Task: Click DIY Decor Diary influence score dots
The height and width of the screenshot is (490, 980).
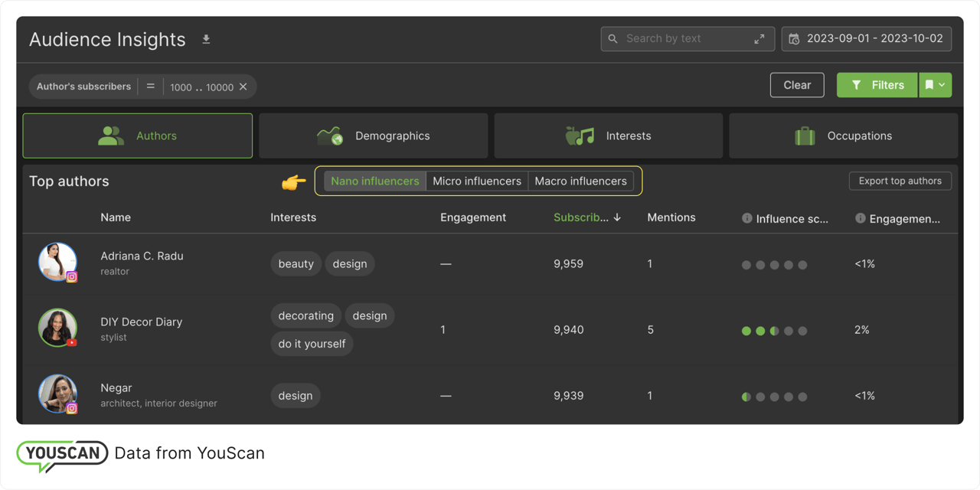Action: (x=774, y=331)
